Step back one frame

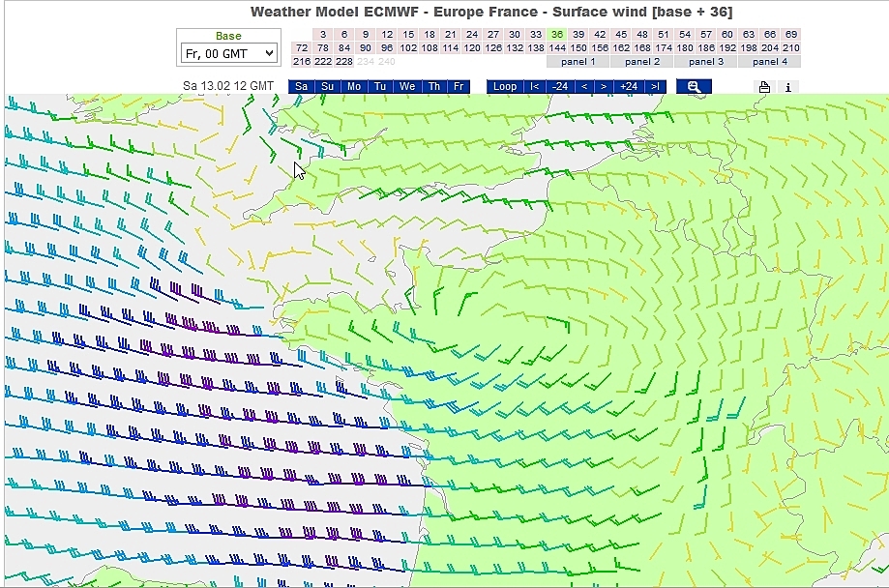click(x=583, y=86)
